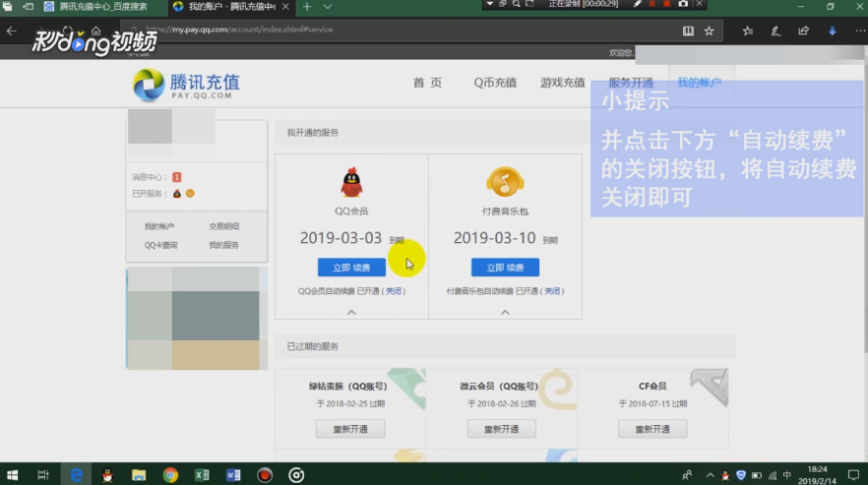Click the browser home icon
Image resolution: width=868 pixels, height=485 pixels.
point(95,31)
